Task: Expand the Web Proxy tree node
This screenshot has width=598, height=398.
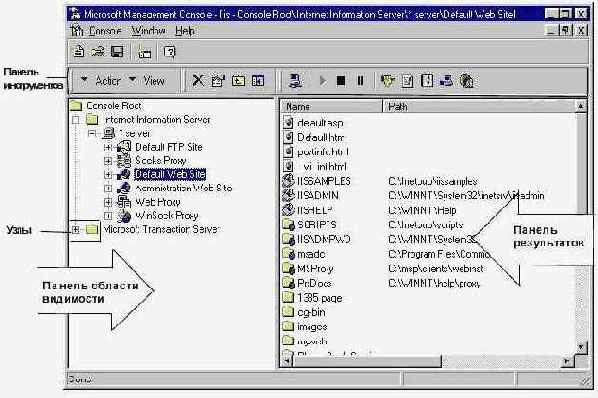Action: click(x=108, y=202)
